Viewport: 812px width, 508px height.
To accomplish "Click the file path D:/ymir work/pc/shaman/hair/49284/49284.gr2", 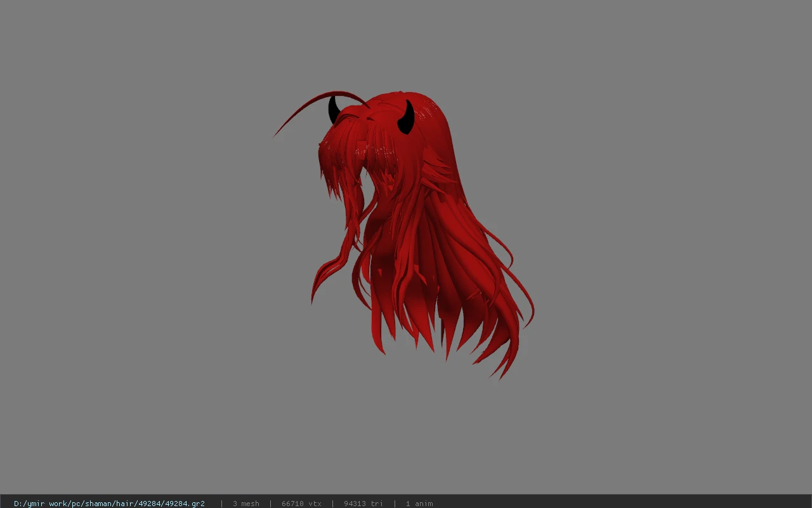I will click(x=109, y=504).
